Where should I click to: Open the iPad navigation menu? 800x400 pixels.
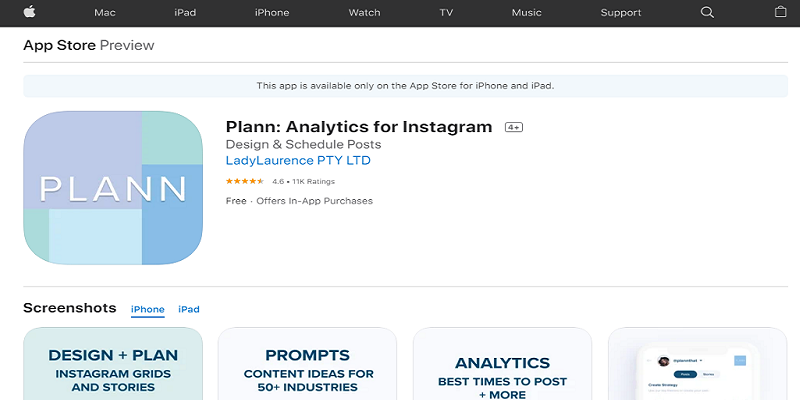(x=185, y=13)
